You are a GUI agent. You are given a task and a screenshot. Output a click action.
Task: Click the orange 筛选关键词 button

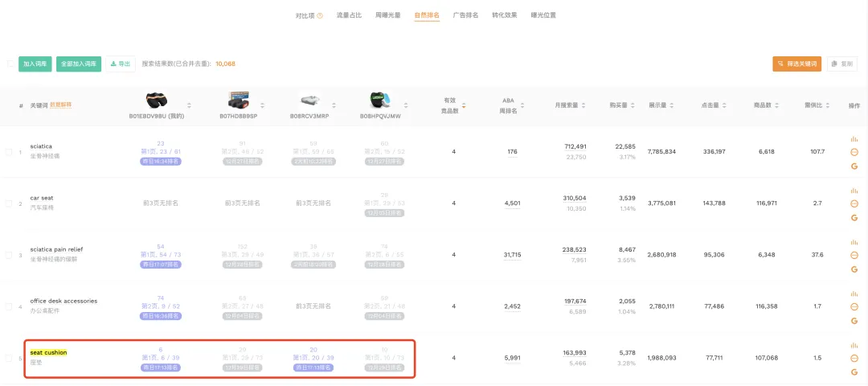796,64
